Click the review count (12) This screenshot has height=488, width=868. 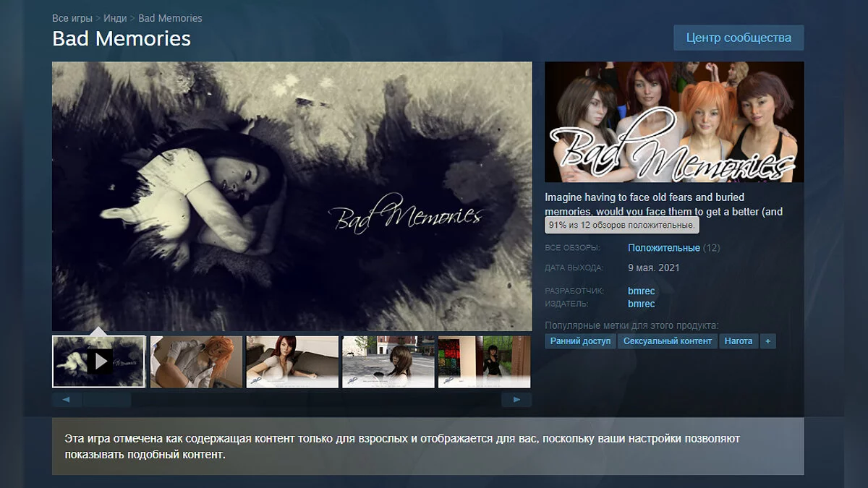click(x=712, y=248)
